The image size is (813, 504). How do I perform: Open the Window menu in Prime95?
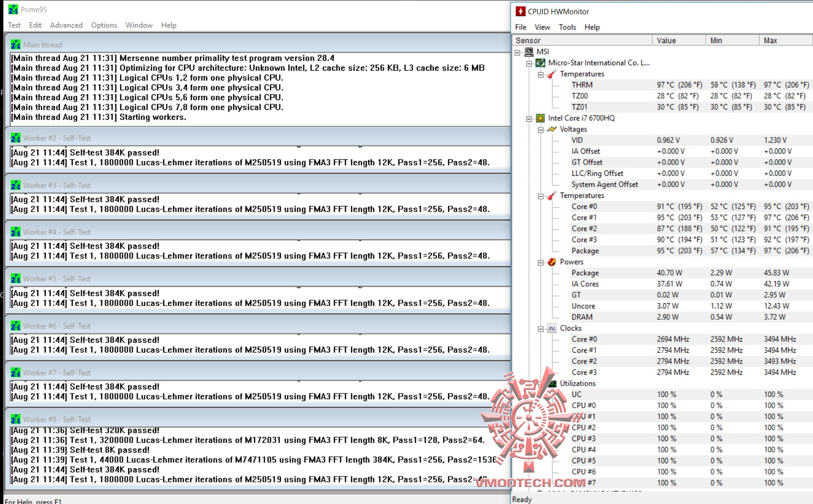(139, 25)
